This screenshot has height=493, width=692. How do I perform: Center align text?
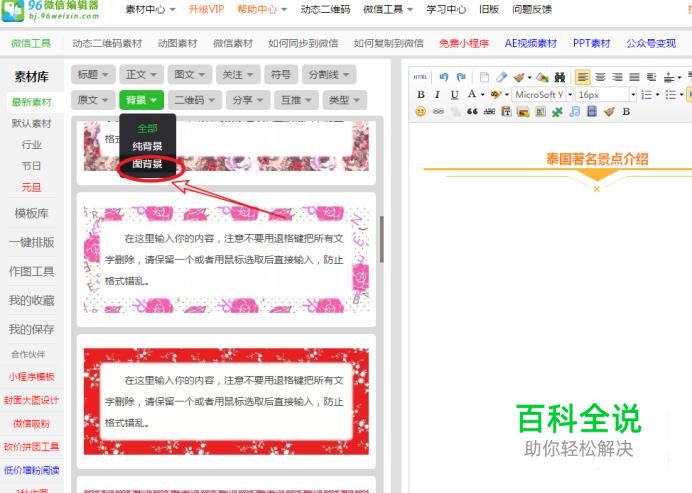(x=600, y=77)
